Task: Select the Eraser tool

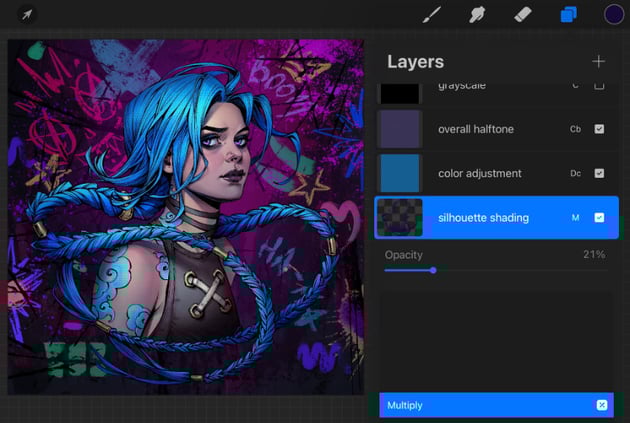Action: click(x=523, y=14)
